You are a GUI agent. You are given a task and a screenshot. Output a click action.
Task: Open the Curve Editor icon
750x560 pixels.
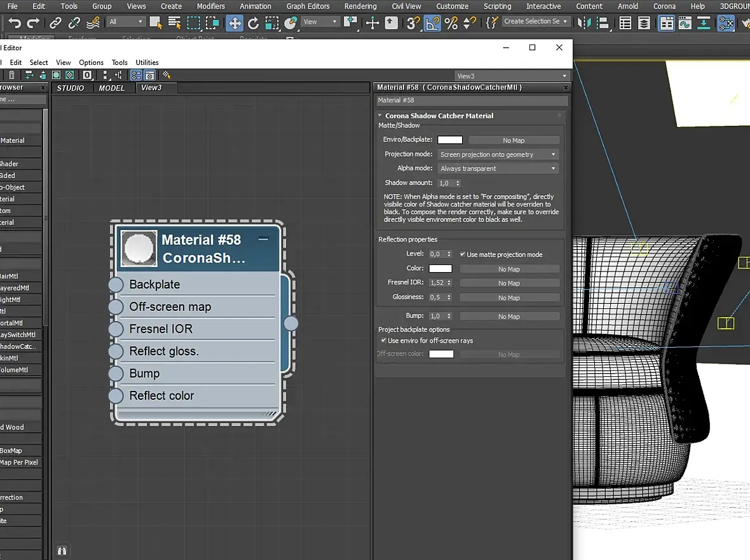685,23
